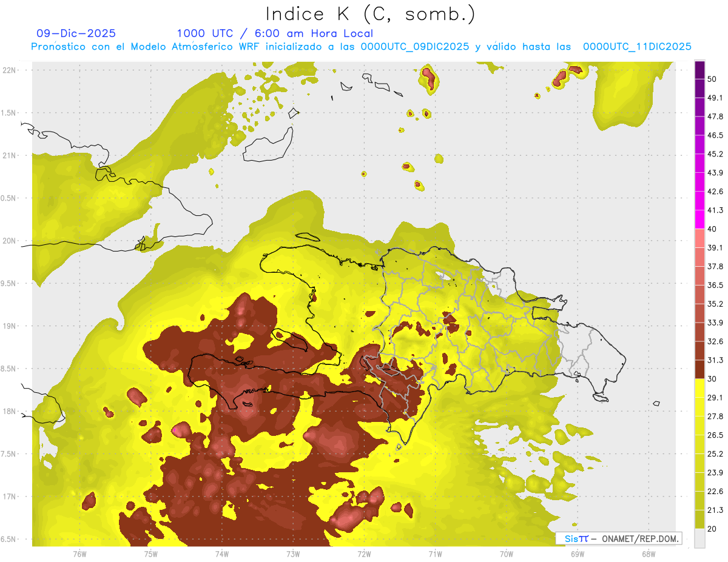
Task: Click the 43.9 legend value
Action: coord(715,173)
